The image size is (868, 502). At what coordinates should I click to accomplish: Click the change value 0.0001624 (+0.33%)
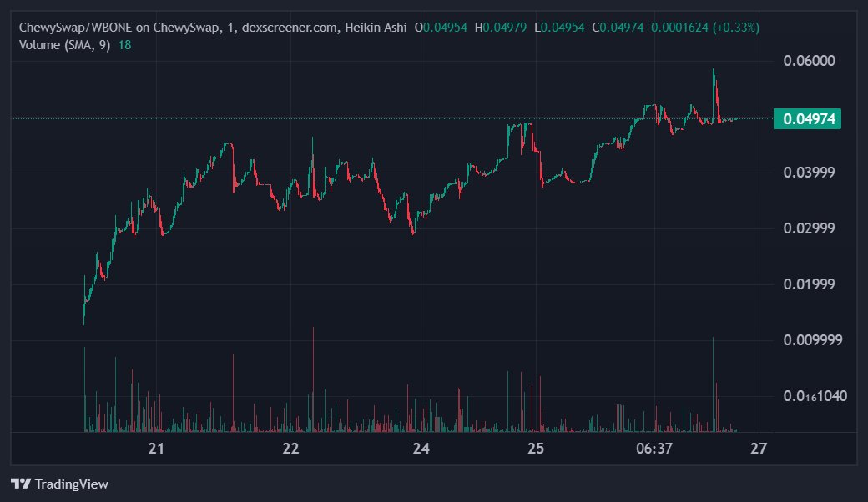704,28
